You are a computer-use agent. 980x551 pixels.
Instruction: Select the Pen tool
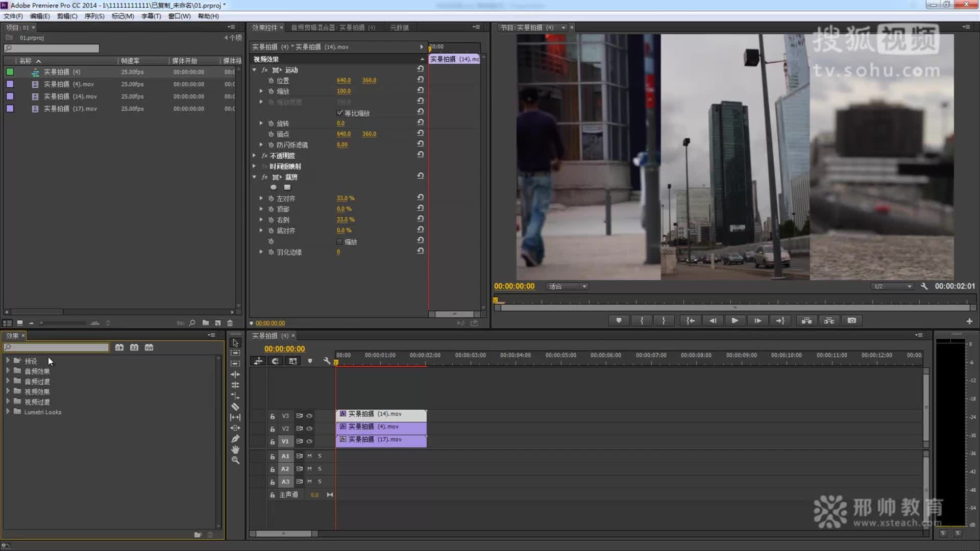coord(235,439)
